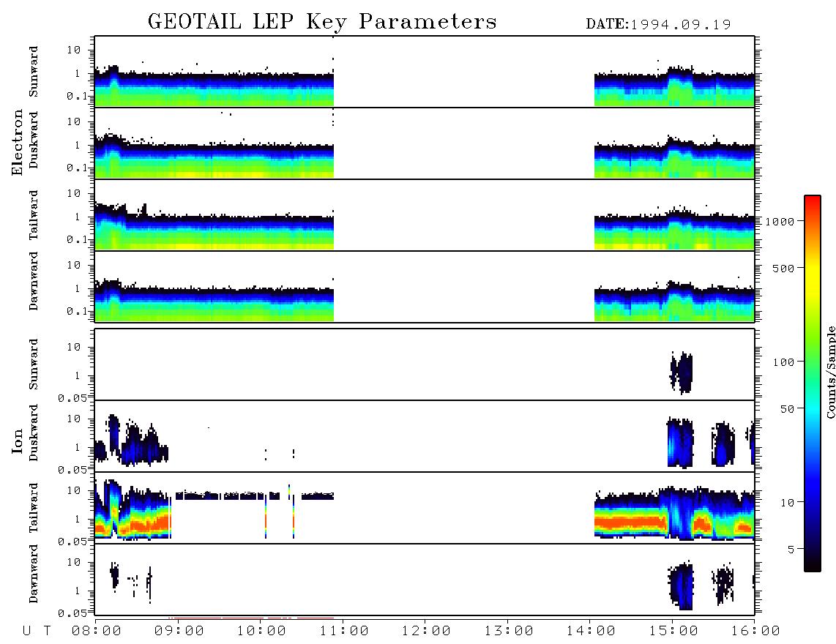Image resolution: width=836 pixels, height=644 pixels.
Task: Select the vertical "Ion" group label
Action: [17, 441]
